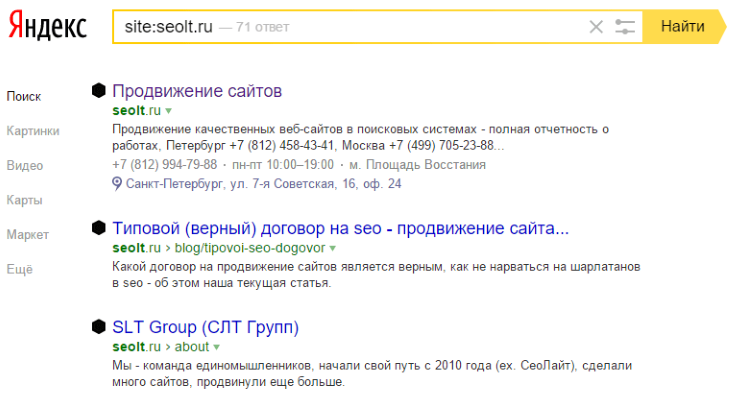Click snippet text 'Какой договор на продвижение сайтов'
The height and width of the screenshot is (412, 730).
(x=224, y=267)
